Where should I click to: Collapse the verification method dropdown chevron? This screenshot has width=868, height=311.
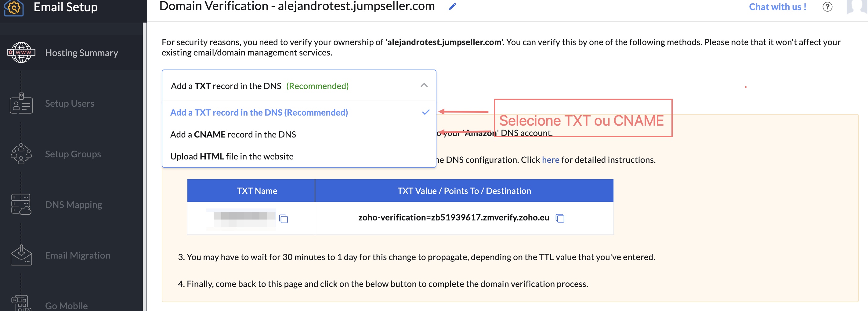[x=424, y=85]
